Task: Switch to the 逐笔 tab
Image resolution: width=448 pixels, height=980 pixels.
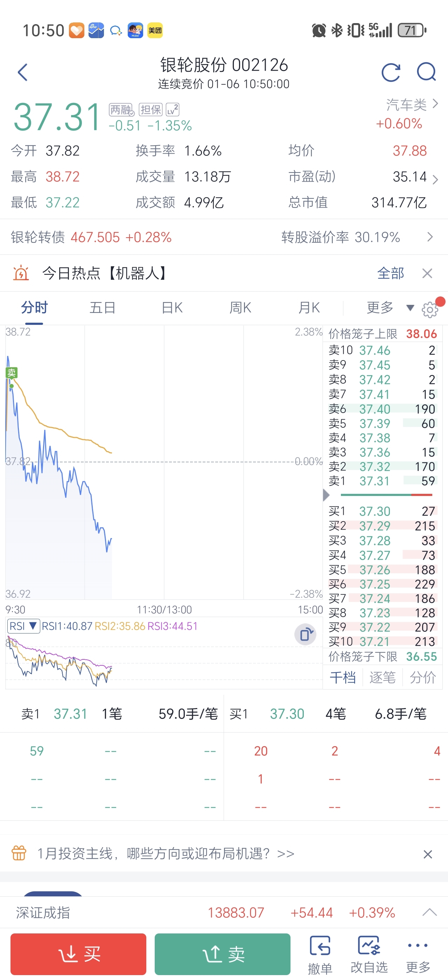Action: (x=382, y=677)
